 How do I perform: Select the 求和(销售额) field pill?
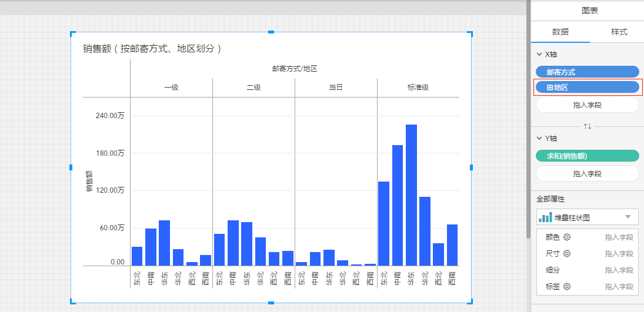click(587, 156)
